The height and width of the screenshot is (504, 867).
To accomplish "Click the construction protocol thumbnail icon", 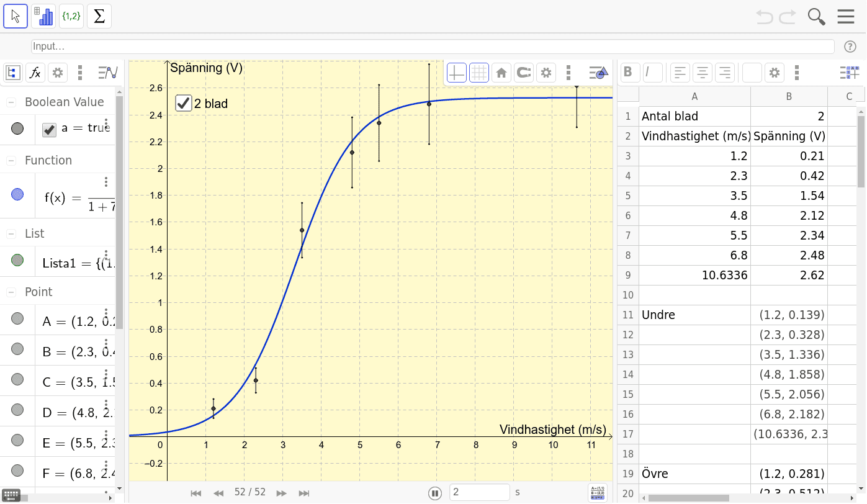I will 598,492.
